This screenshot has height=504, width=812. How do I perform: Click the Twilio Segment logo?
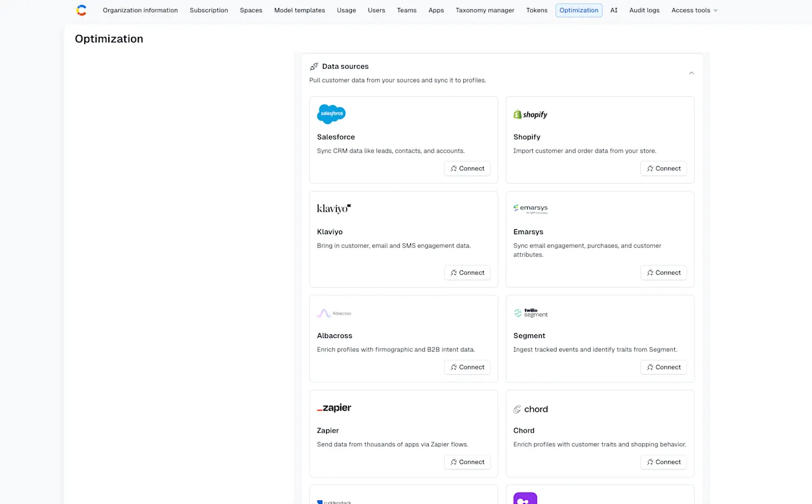pos(530,313)
